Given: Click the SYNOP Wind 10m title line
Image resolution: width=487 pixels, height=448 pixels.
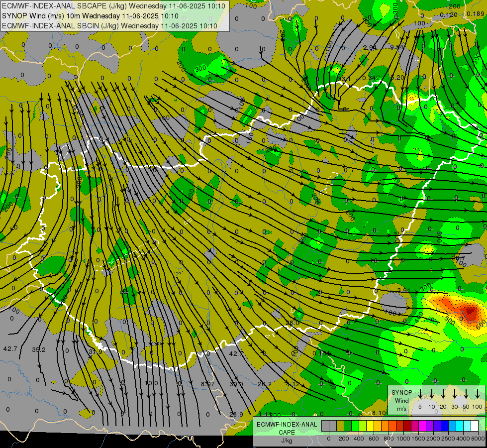Looking at the screenshot, I should pyautogui.click(x=90, y=16).
